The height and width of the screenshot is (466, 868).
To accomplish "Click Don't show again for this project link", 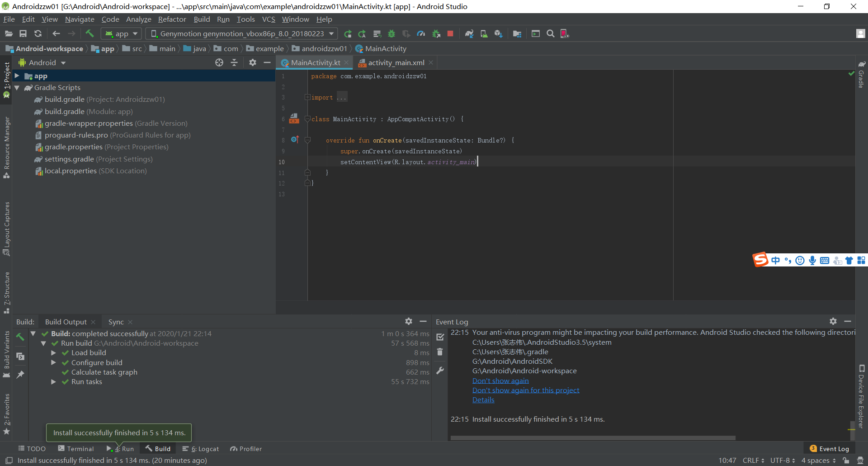I will [x=526, y=390].
